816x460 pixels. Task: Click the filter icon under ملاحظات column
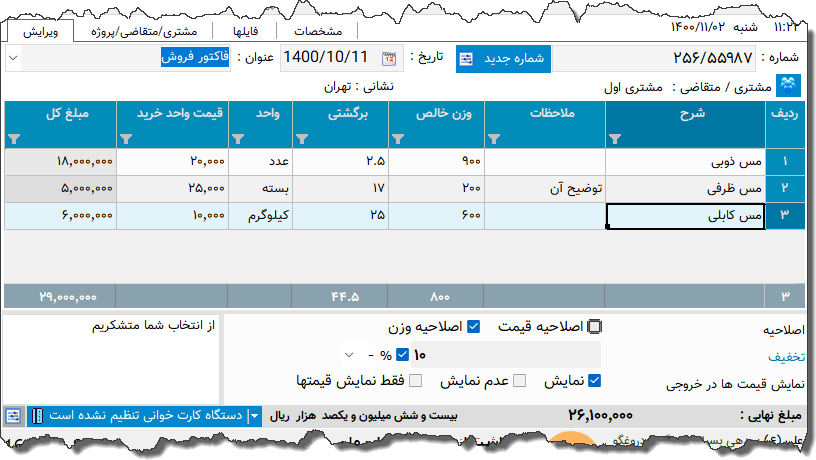[x=494, y=139]
